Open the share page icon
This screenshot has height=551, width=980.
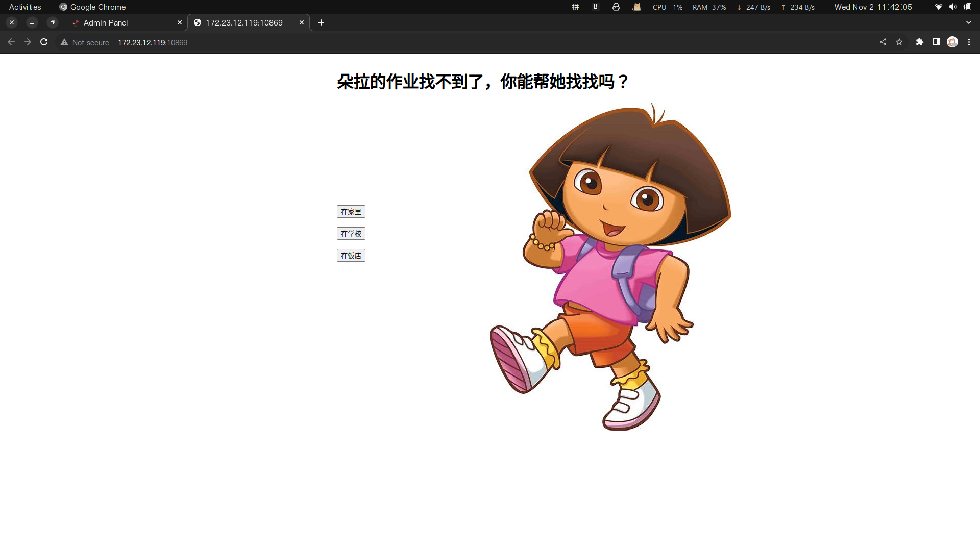(x=883, y=42)
